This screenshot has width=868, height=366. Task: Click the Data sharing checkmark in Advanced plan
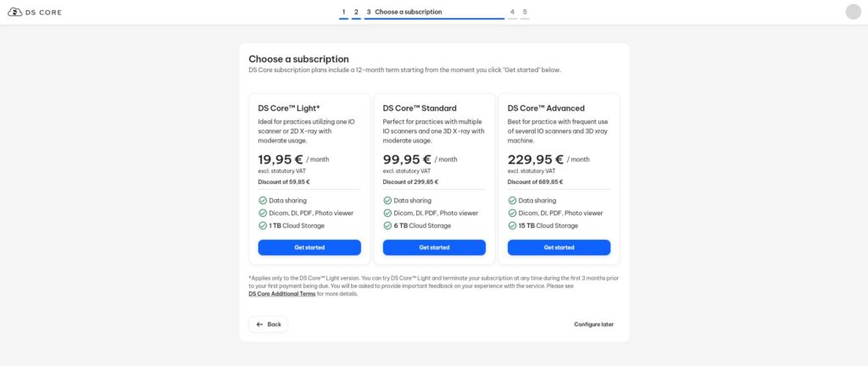tap(512, 201)
